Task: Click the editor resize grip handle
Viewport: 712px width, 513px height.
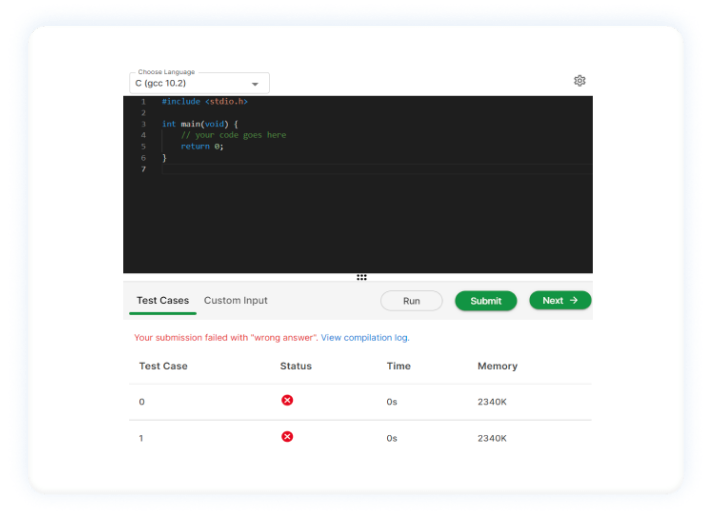Action: tap(361, 277)
